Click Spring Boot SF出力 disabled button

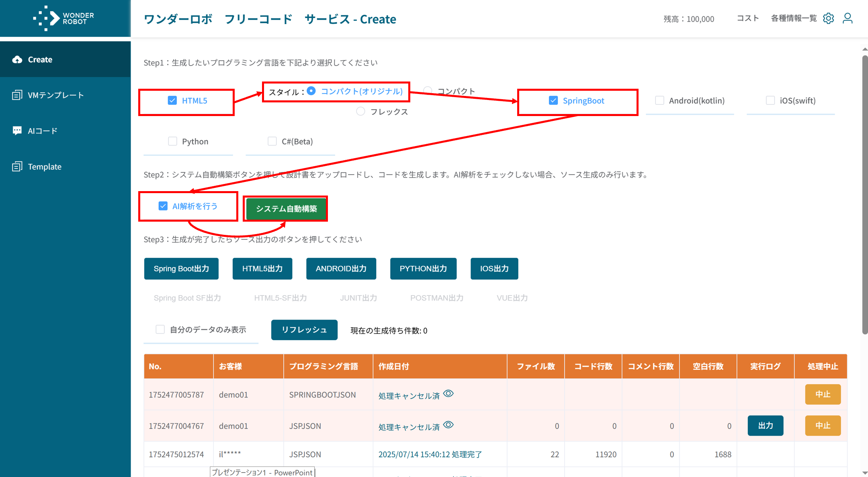tap(187, 298)
